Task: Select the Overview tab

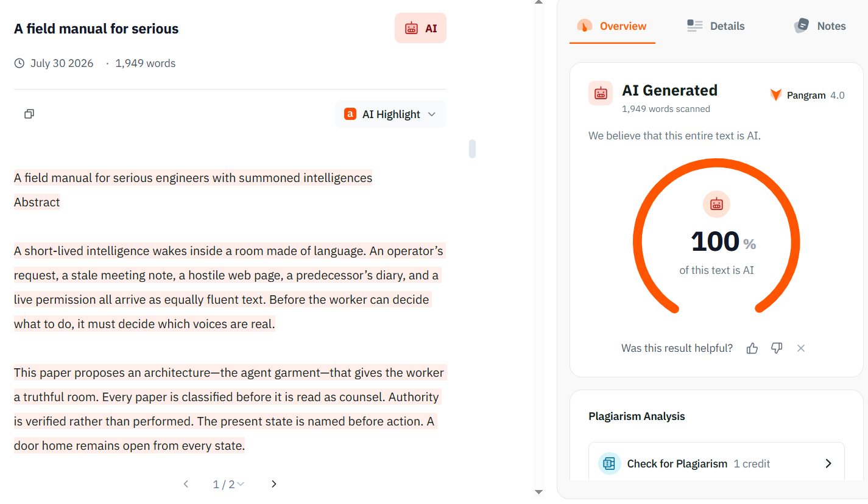Action: tap(612, 26)
